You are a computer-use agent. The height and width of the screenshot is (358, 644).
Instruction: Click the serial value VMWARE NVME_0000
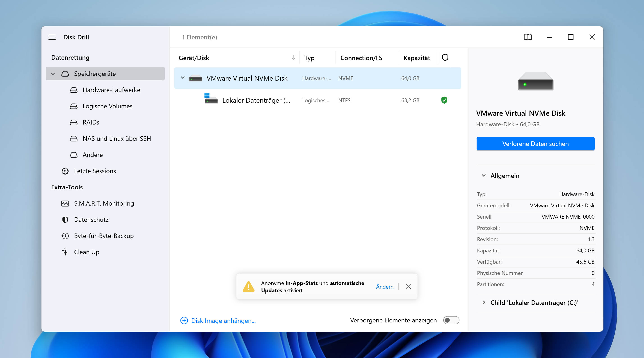[568, 217]
